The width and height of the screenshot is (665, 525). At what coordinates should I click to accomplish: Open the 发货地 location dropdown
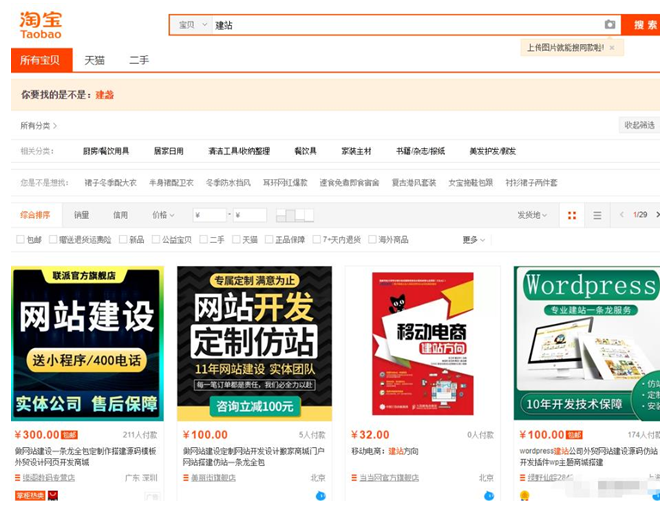[532, 215]
